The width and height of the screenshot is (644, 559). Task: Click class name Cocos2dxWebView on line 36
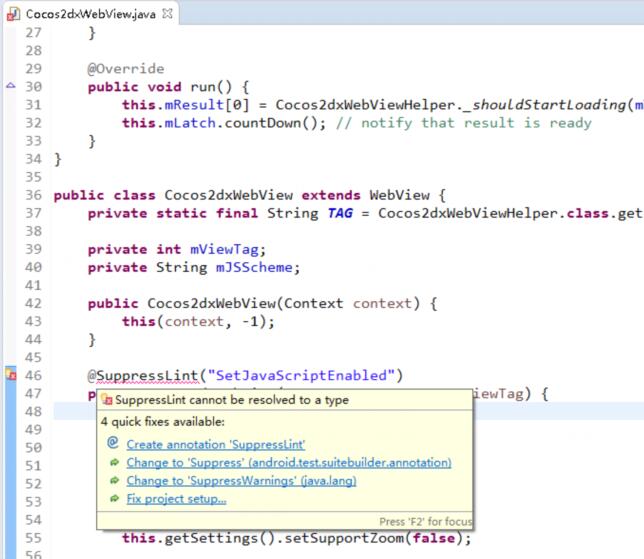tap(228, 195)
